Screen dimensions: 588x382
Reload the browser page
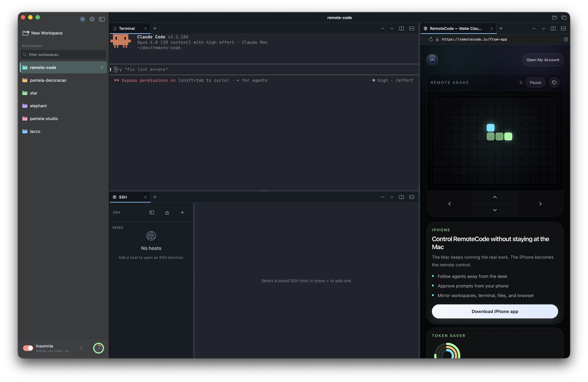(431, 39)
